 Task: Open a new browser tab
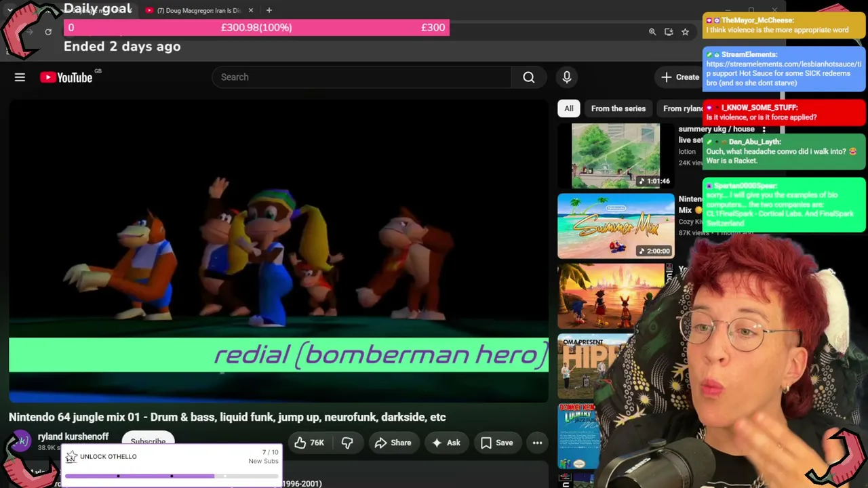click(x=269, y=10)
